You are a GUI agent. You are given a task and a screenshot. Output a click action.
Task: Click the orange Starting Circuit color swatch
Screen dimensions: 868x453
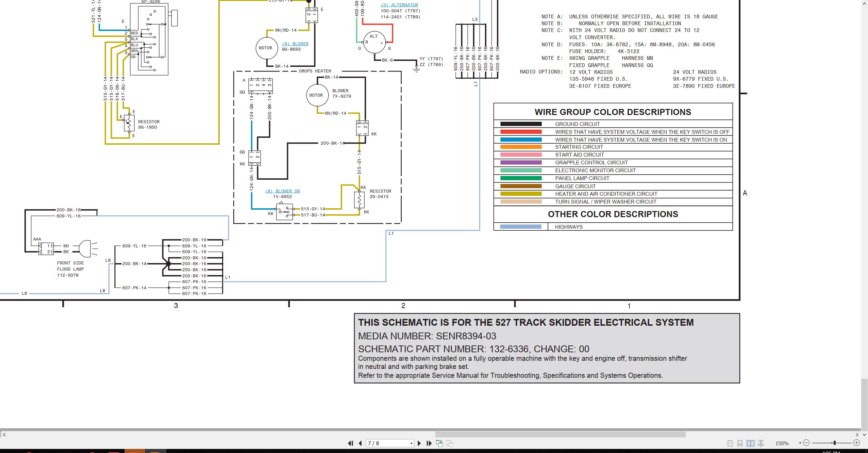(x=521, y=147)
